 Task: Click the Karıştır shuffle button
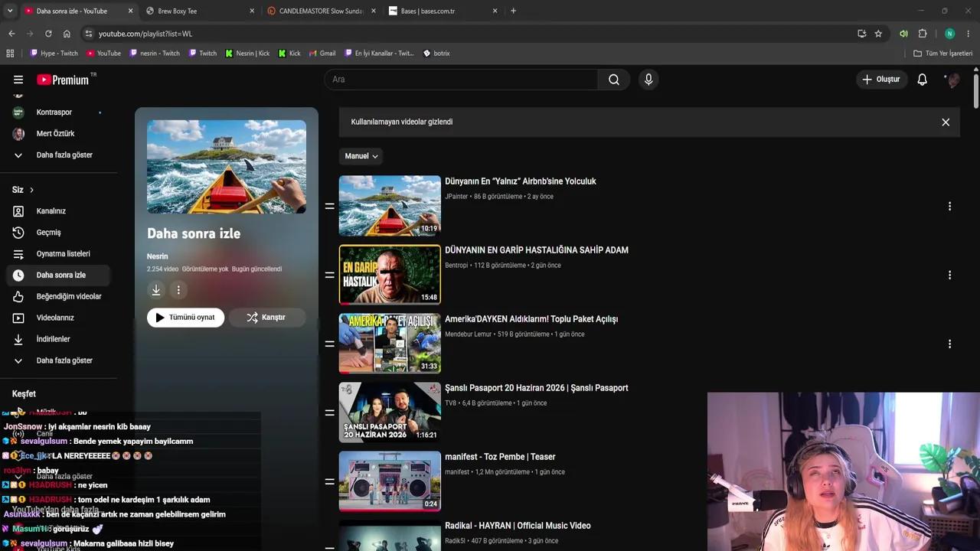tap(266, 318)
